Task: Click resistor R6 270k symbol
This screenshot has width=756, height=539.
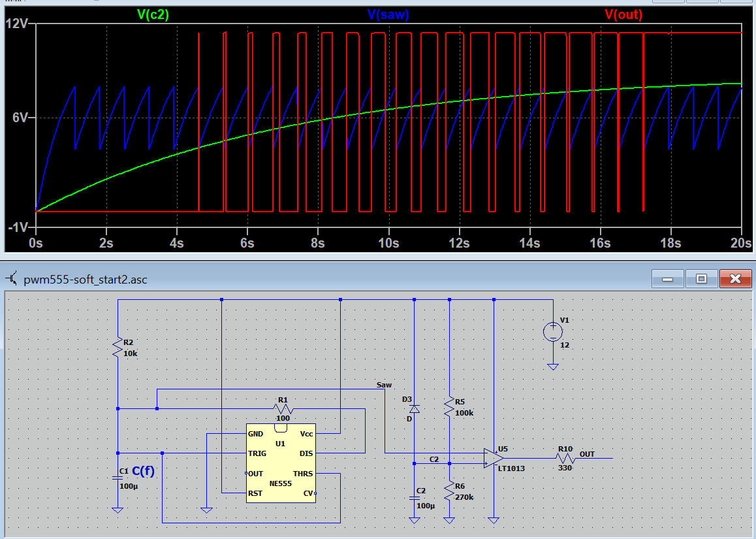Action: coord(449,492)
